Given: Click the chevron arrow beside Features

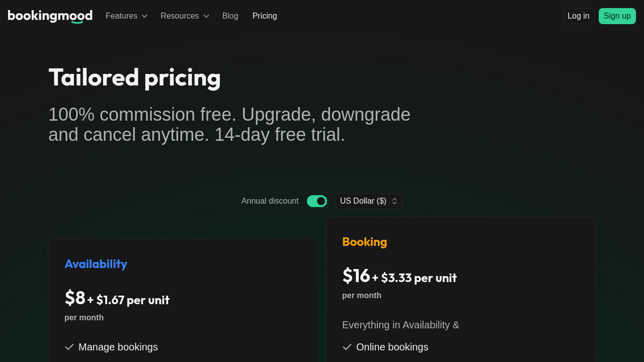Looking at the screenshot, I should 144,16.
